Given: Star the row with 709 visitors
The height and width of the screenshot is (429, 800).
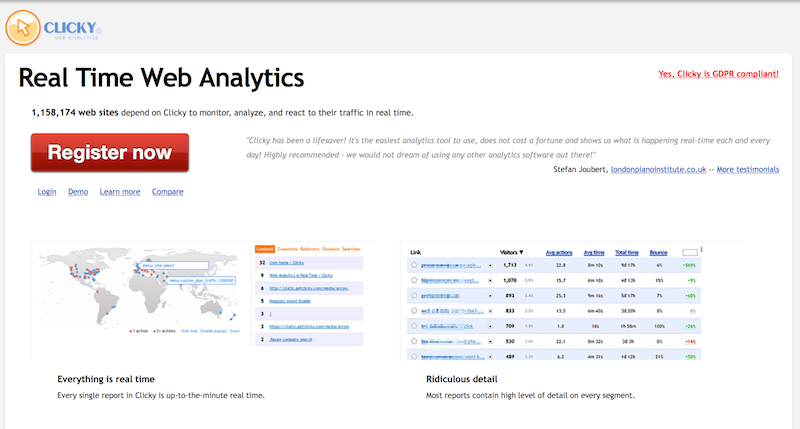Looking at the screenshot, I should 414,326.
